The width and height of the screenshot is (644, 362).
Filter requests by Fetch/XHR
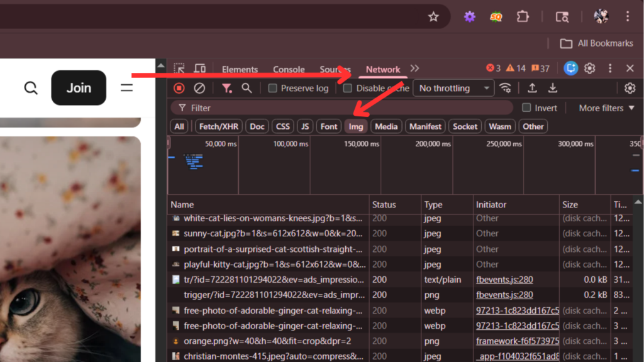218,126
